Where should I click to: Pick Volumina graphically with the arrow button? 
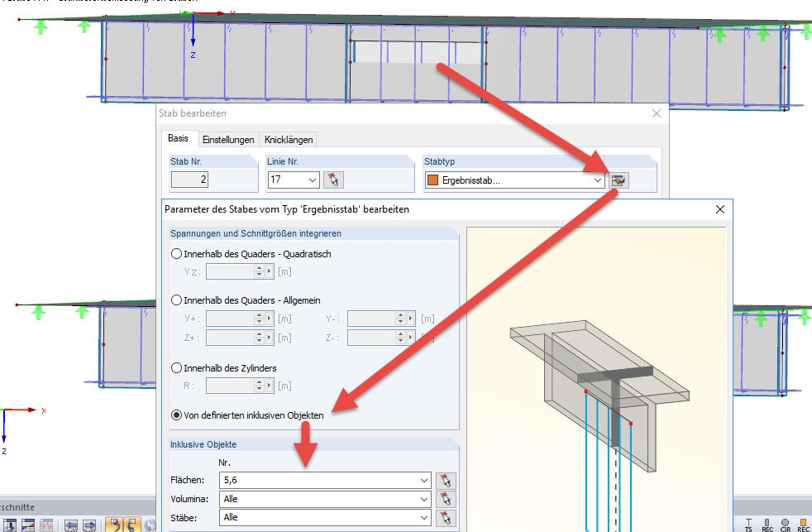(x=446, y=500)
